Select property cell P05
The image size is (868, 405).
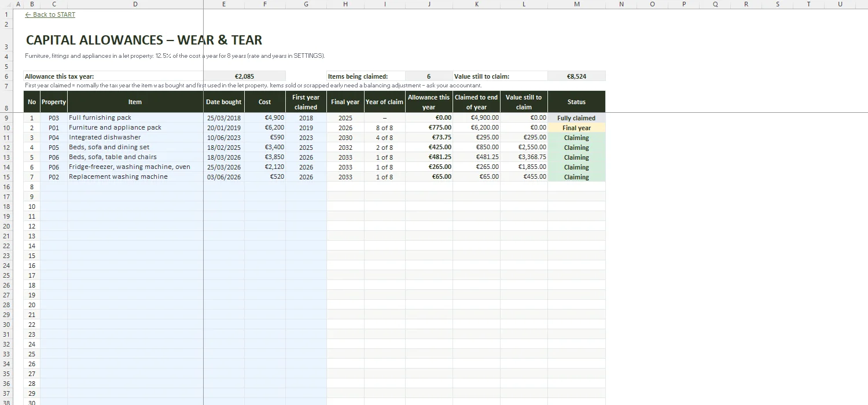point(54,148)
